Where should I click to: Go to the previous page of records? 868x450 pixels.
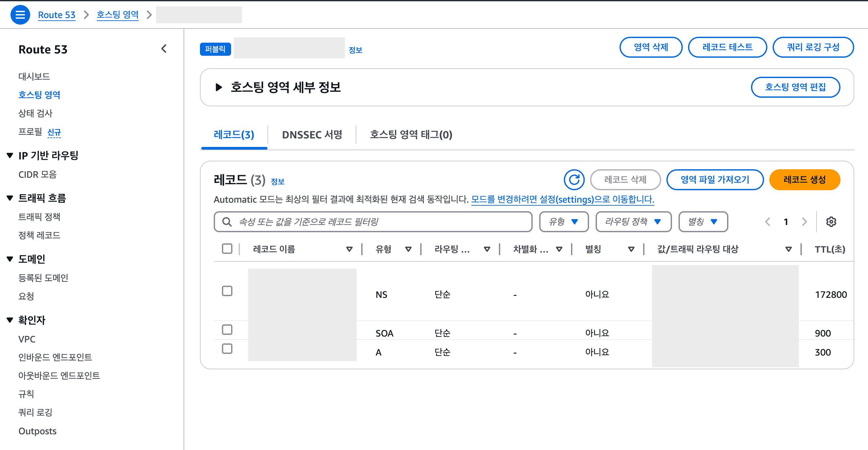pyautogui.click(x=767, y=221)
